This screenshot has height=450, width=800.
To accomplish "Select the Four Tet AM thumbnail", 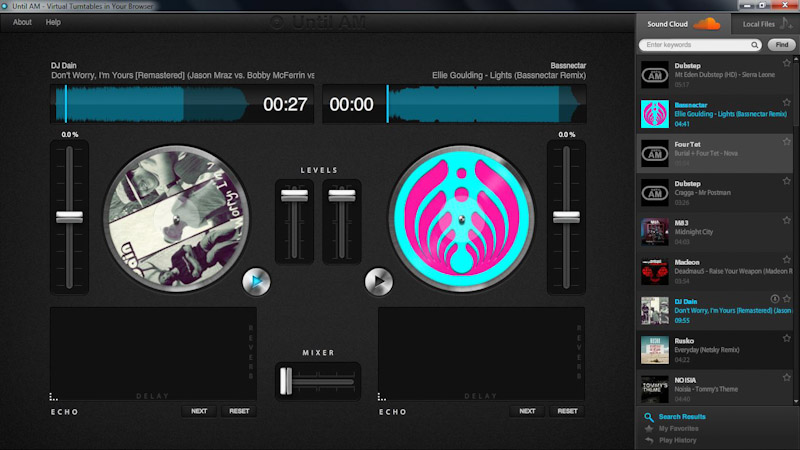I will tap(655, 153).
